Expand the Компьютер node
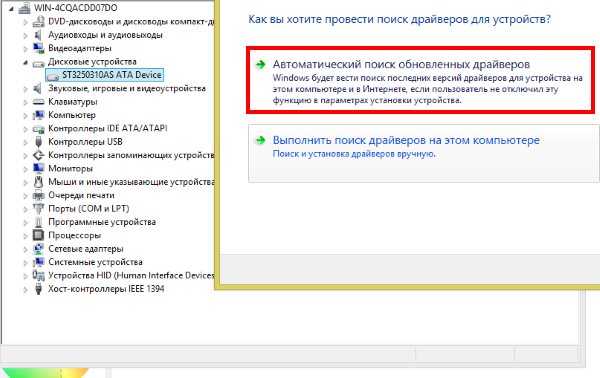The width and height of the screenshot is (600, 378). [x=25, y=116]
